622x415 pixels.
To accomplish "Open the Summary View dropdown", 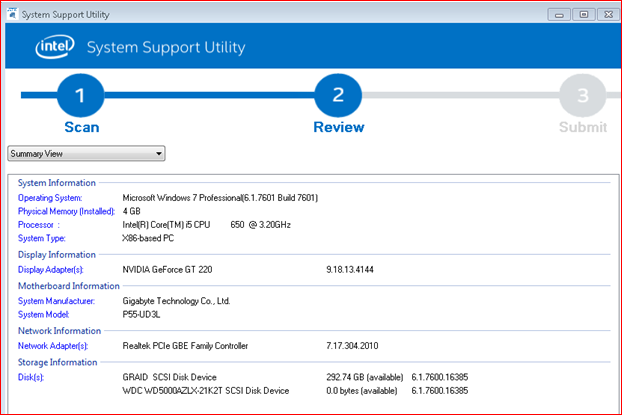I will coord(86,154).
